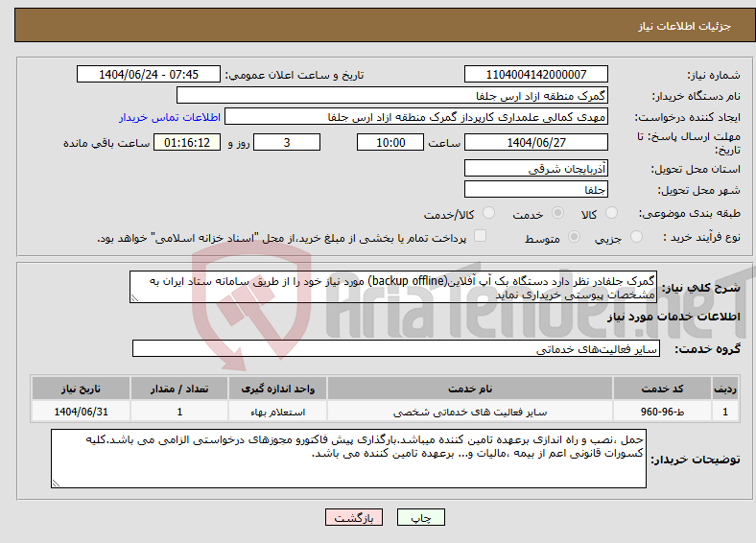The width and height of the screenshot is (756, 543).
Task: Click the نام دستگاه خریدار label
Action: [x=697, y=97]
